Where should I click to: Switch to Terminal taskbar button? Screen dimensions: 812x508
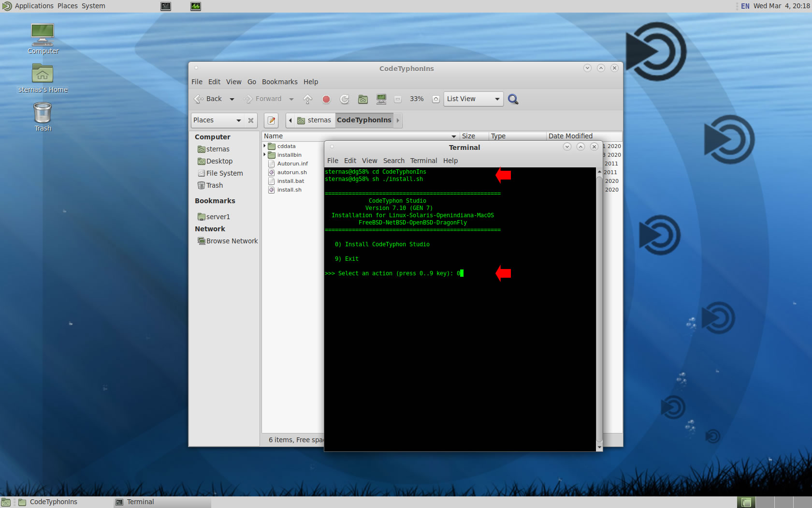pyautogui.click(x=162, y=502)
